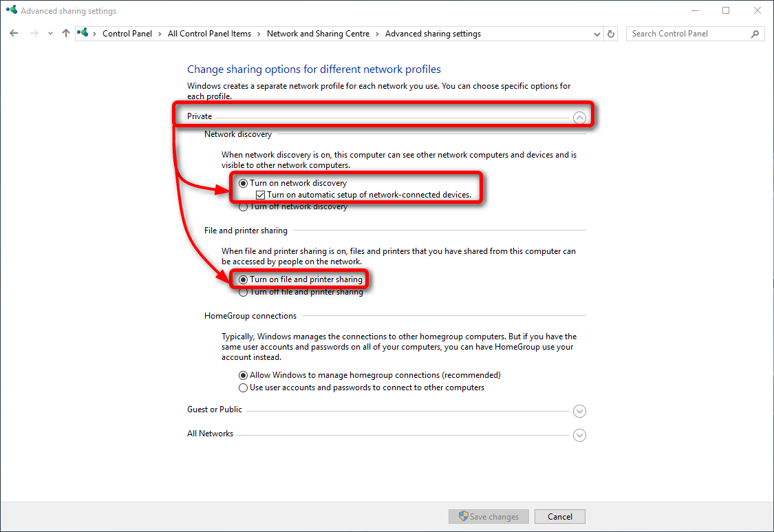Click the search magnifier icon
Viewport: 774px width, 532px height.
pos(755,34)
